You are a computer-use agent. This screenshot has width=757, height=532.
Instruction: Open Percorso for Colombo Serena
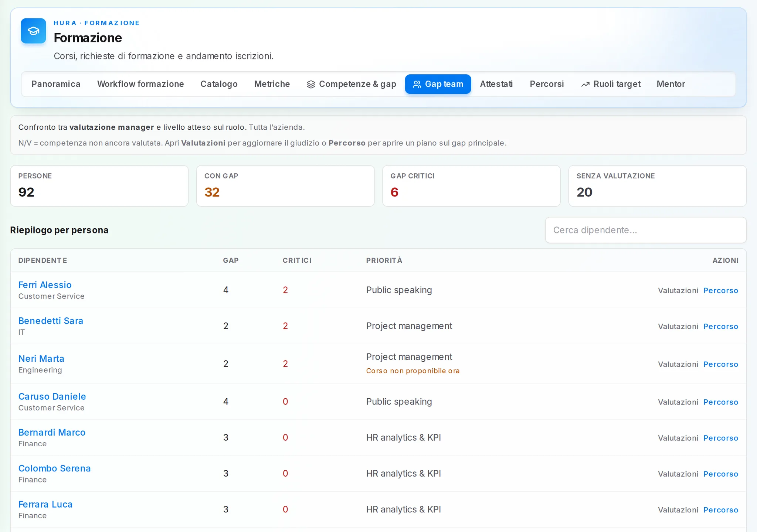tap(720, 474)
